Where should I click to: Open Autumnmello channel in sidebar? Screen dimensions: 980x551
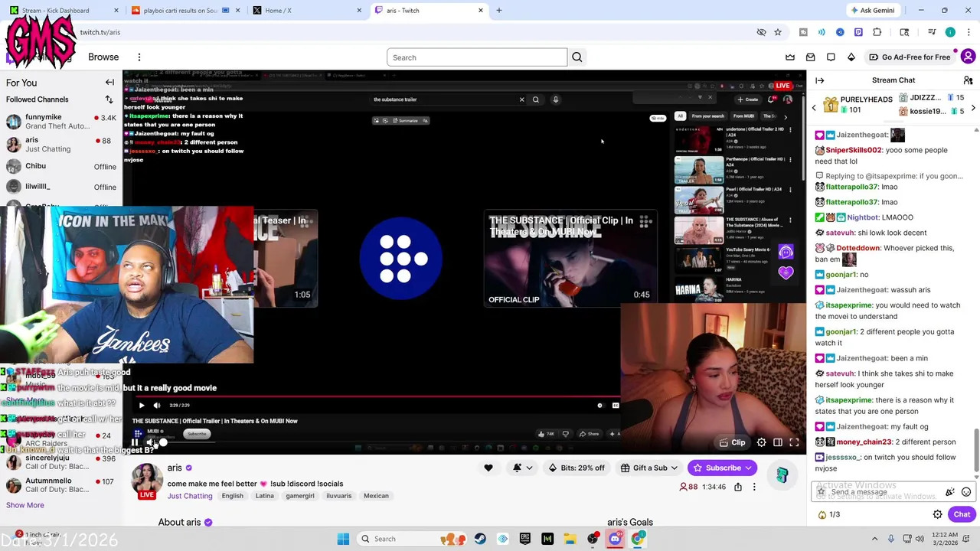(61, 485)
